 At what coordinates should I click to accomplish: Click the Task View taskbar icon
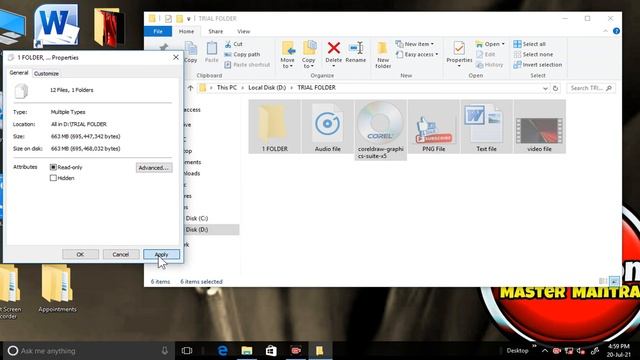[187, 351]
